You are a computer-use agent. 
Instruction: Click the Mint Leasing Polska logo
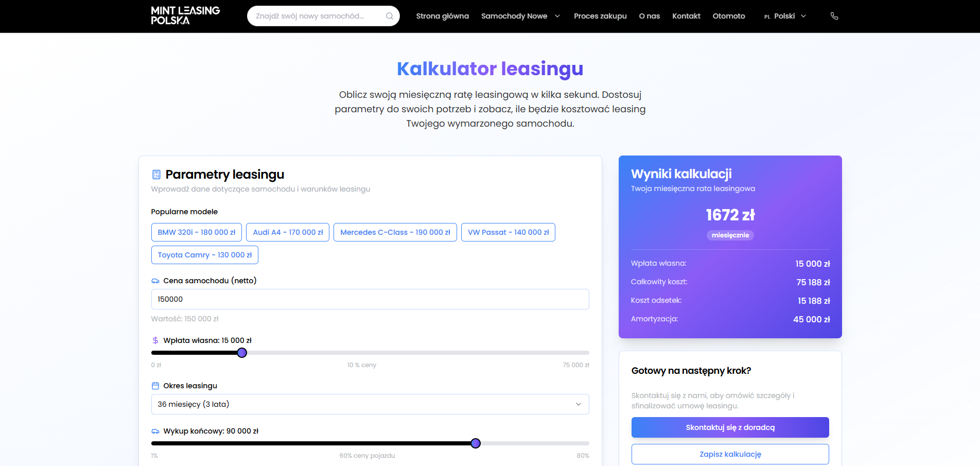coord(185,15)
